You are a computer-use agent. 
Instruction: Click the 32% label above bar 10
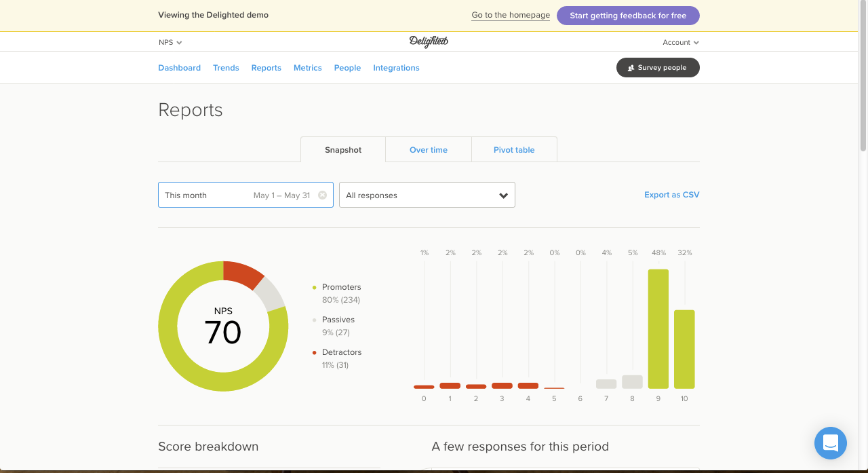point(684,252)
